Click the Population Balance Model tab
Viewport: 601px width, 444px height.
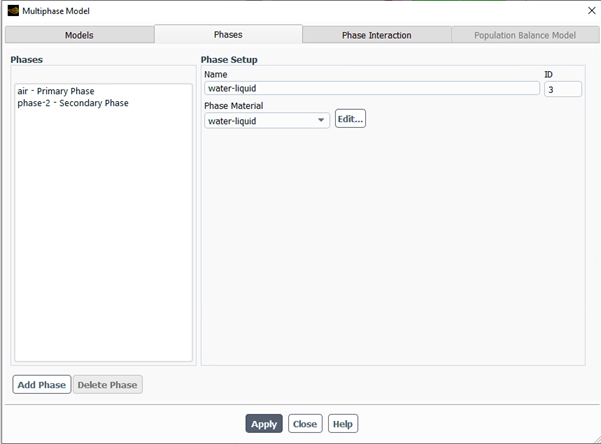525,35
